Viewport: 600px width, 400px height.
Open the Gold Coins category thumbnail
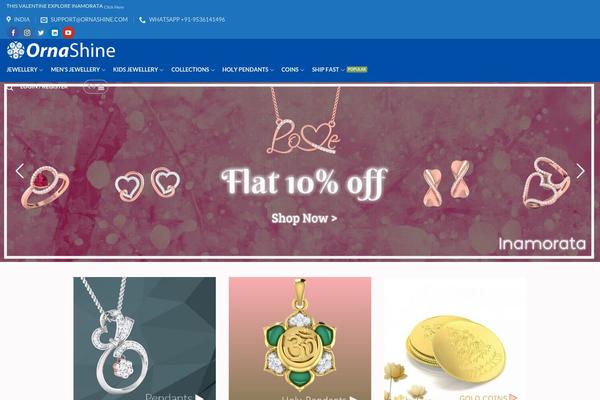pos(455,338)
